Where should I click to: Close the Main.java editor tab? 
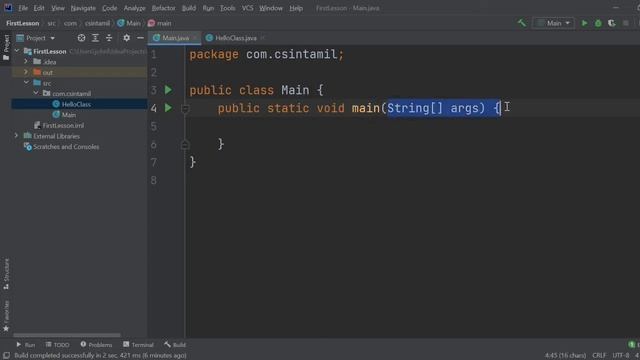[196, 38]
